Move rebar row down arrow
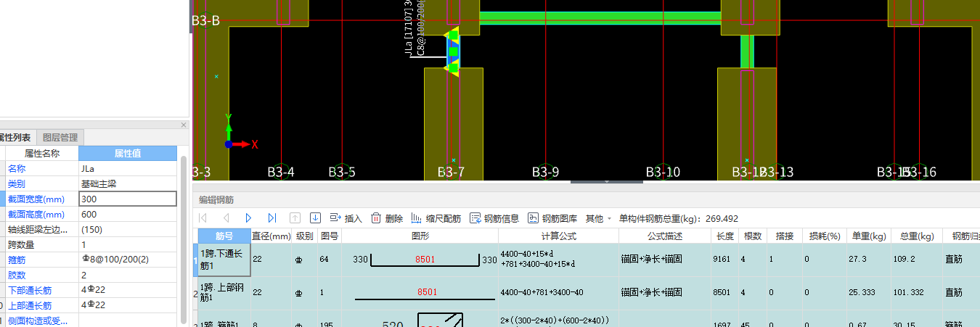 [315, 218]
